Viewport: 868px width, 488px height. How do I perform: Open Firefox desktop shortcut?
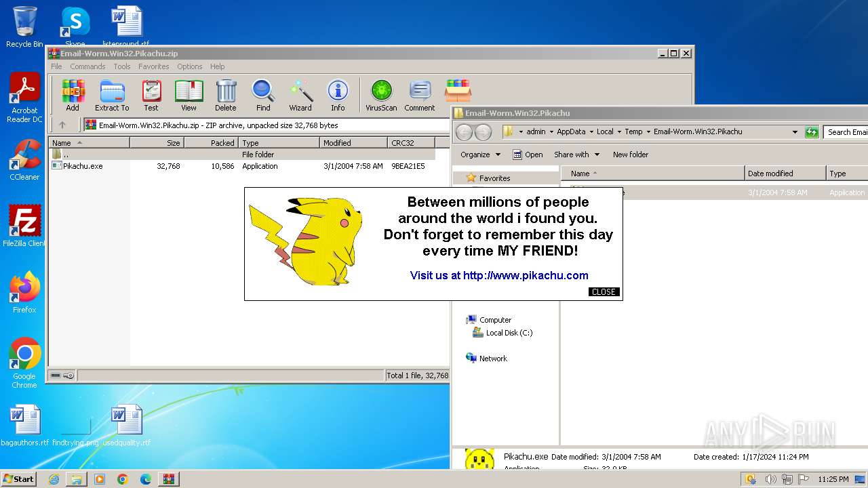(x=24, y=293)
